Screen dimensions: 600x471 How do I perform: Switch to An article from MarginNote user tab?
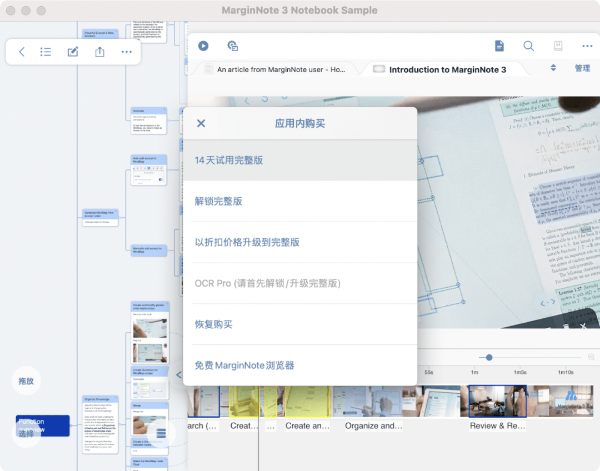click(276, 69)
